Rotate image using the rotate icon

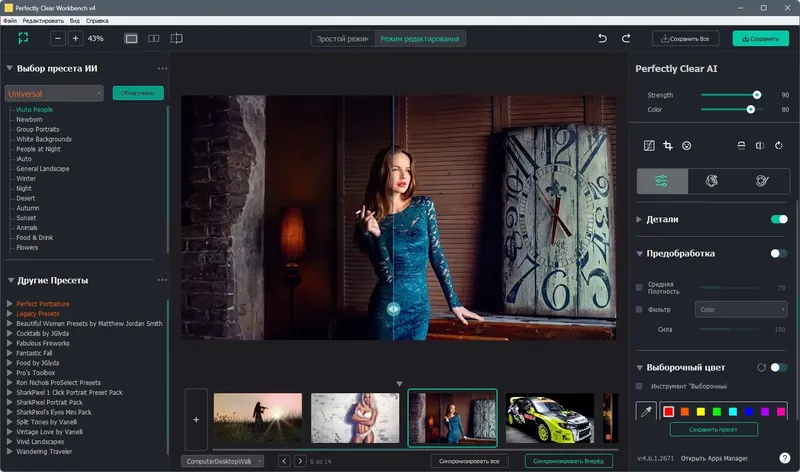tap(778, 146)
